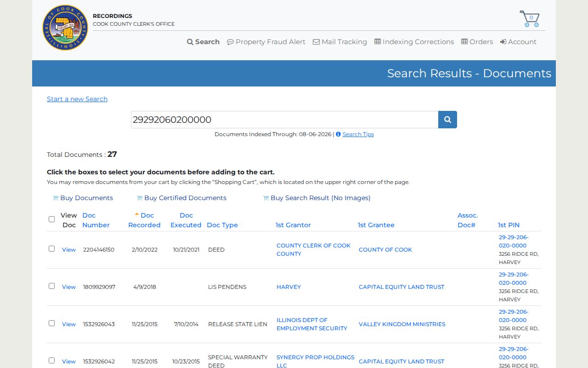Screen dimensions: 588x368
Task: Sort by 1st Grantor column
Action: [x=293, y=225]
